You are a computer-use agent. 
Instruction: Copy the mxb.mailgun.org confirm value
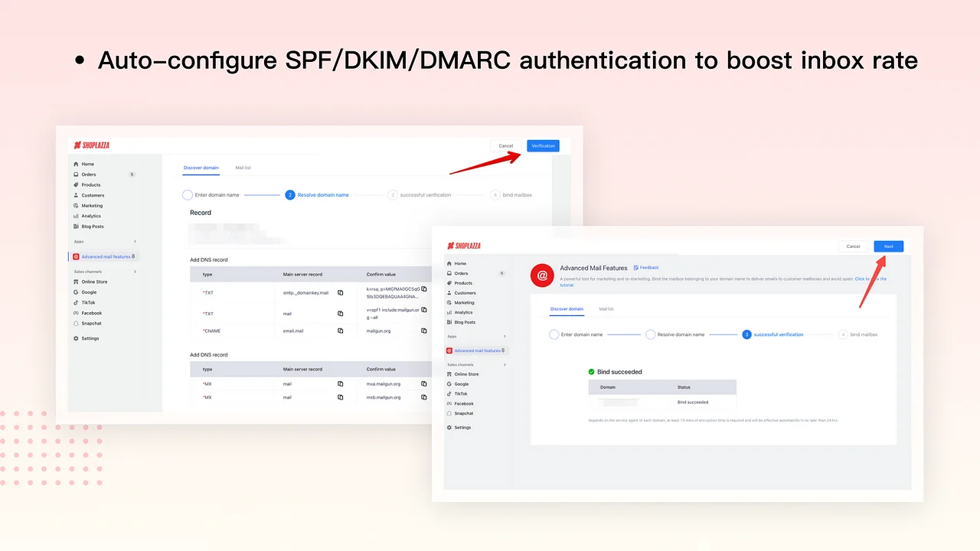coord(423,397)
